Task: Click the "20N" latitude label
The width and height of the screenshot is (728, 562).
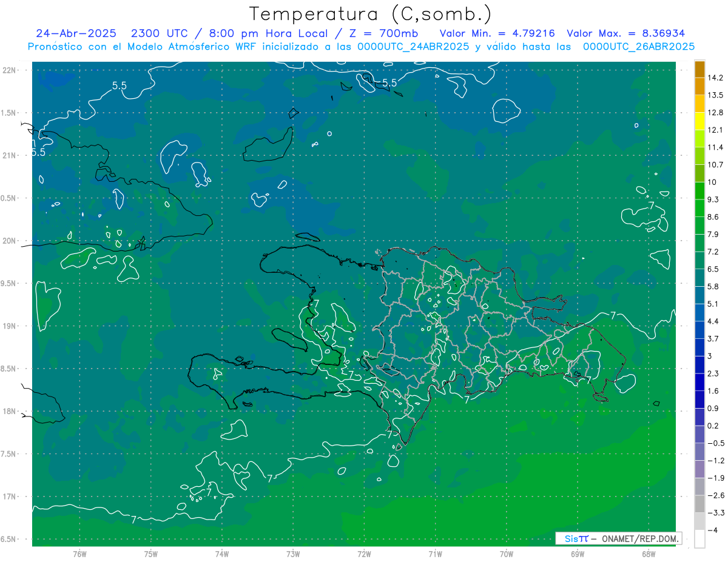Action: (10, 241)
